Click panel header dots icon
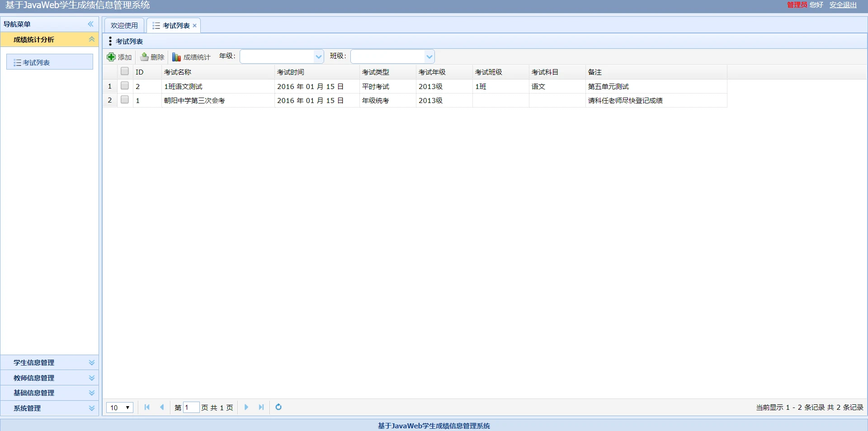Screen dimensions: 868x431 coord(110,41)
